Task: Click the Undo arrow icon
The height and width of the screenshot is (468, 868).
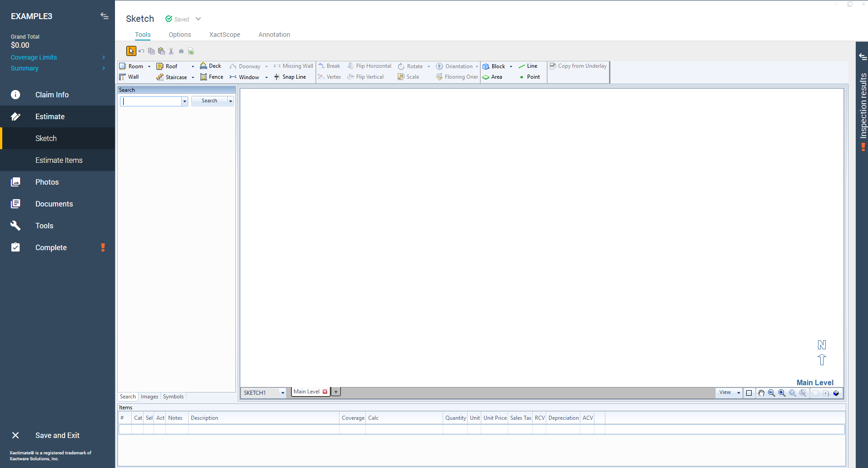Action: [x=141, y=51]
